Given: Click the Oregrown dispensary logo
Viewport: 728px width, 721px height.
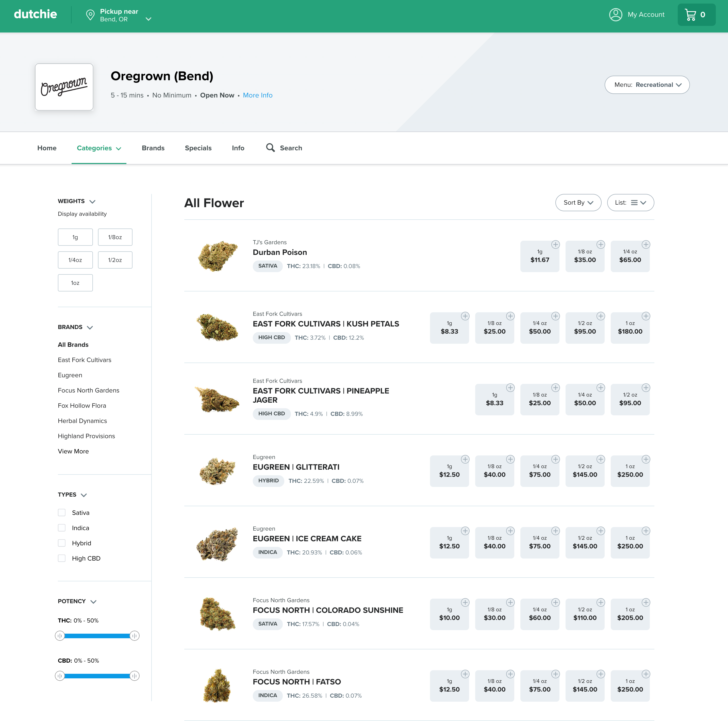Looking at the screenshot, I should (x=64, y=87).
